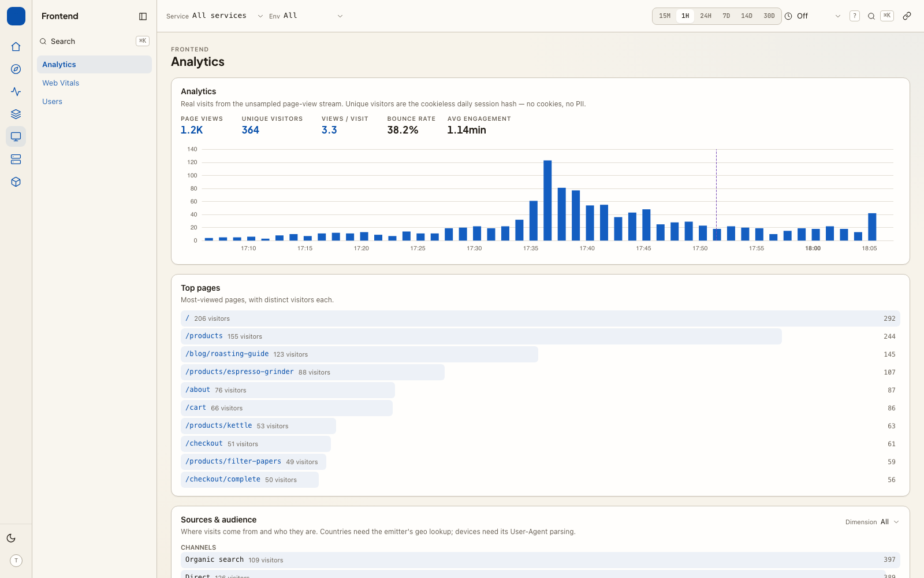924x578 pixels.
Task: Click the sidebar Search field
Action: (x=94, y=41)
